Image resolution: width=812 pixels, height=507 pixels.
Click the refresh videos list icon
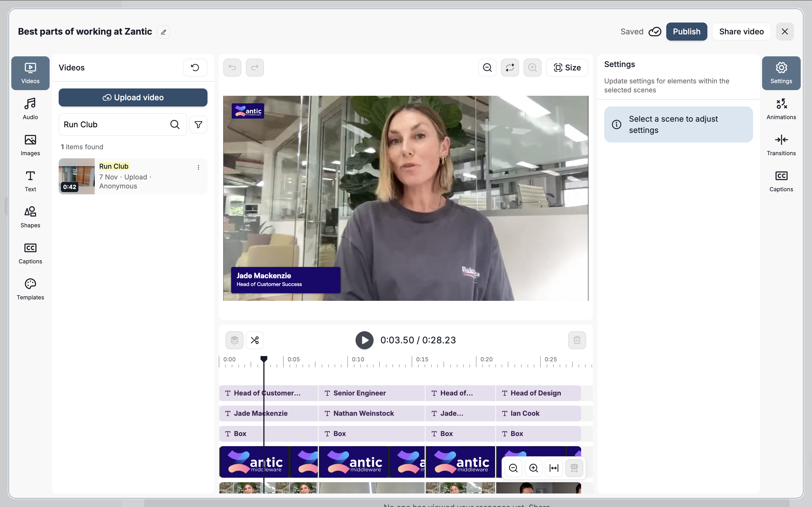pyautogui.click(x=195, y=67)
